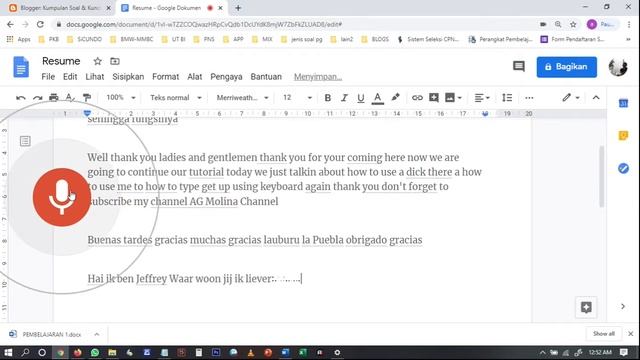
Task: Click the insert link icon
Action: pos(417,98)
